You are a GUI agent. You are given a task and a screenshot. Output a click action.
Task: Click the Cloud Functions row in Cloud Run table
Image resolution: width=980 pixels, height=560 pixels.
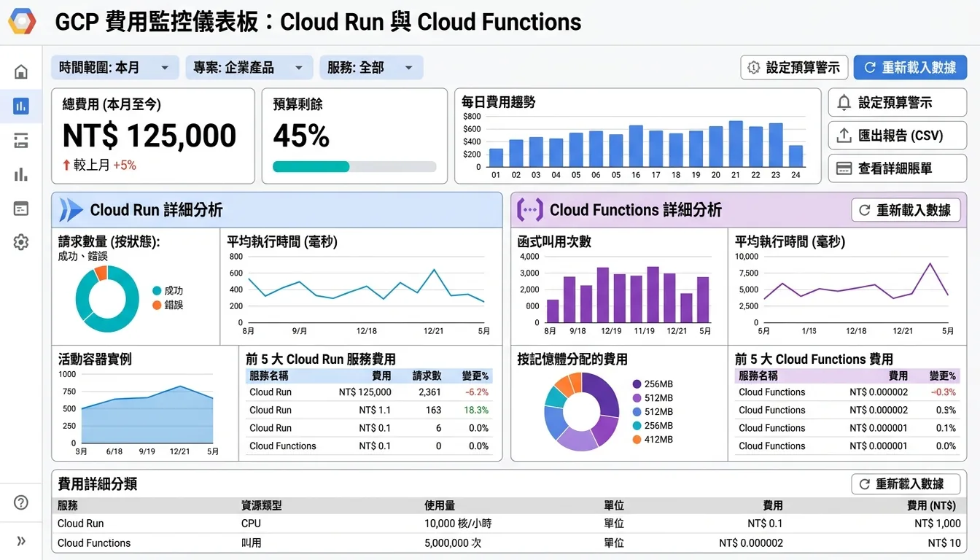click(369, 446)
